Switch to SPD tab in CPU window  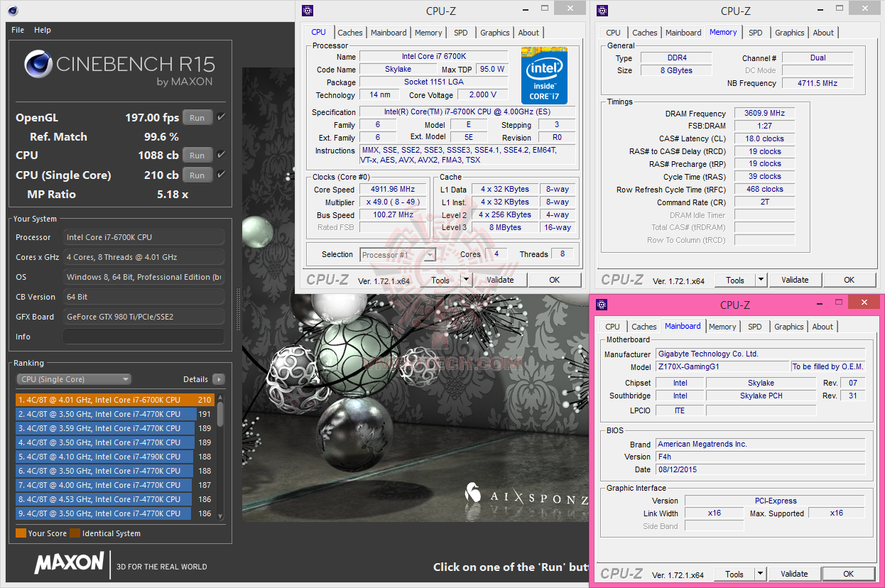pos(461,33)
